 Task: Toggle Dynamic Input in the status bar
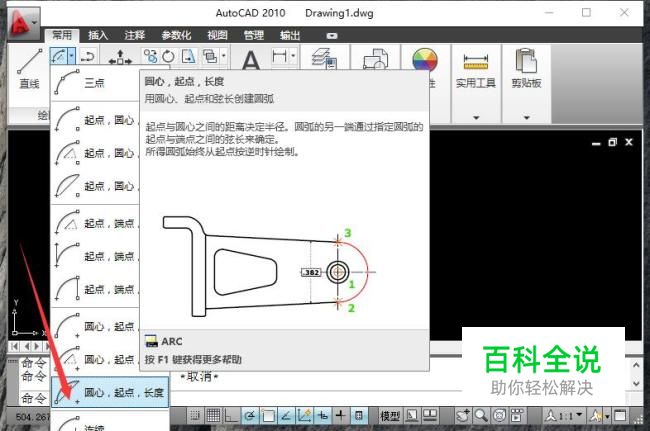coord(322,415)
